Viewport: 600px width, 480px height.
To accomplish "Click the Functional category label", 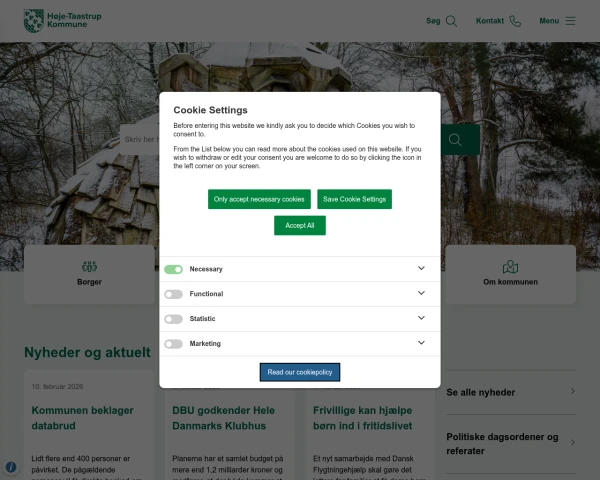I will (x=206, y=294).
